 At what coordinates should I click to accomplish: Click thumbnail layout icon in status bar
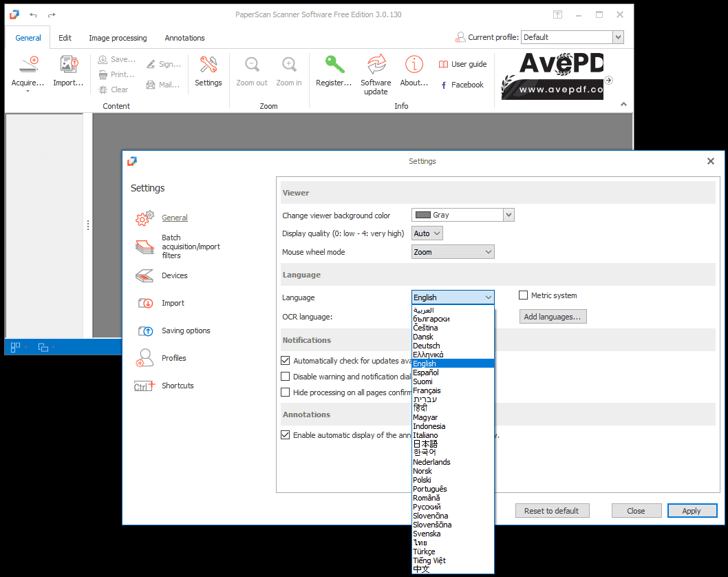15,347
